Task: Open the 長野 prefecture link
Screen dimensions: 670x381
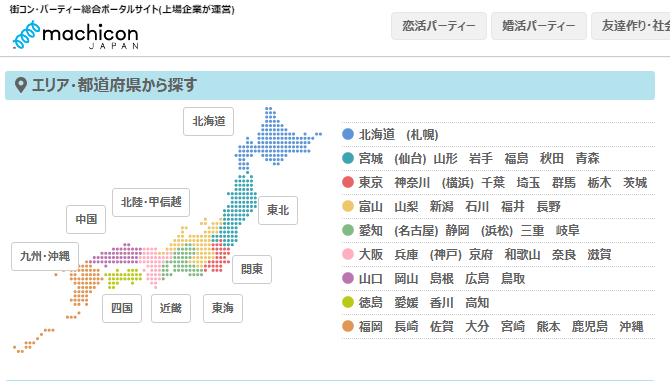Action: coord(549,207)
